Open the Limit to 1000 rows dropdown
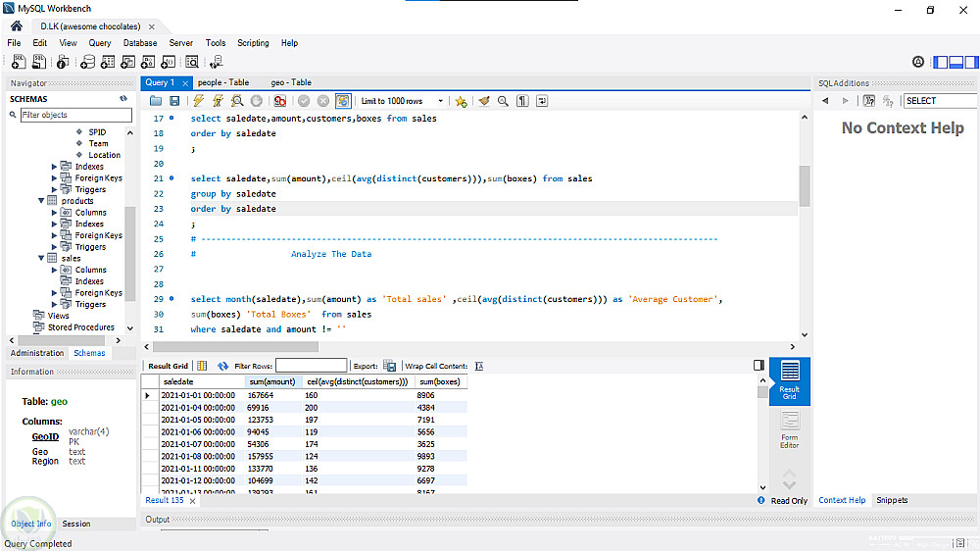 [403, 101]
